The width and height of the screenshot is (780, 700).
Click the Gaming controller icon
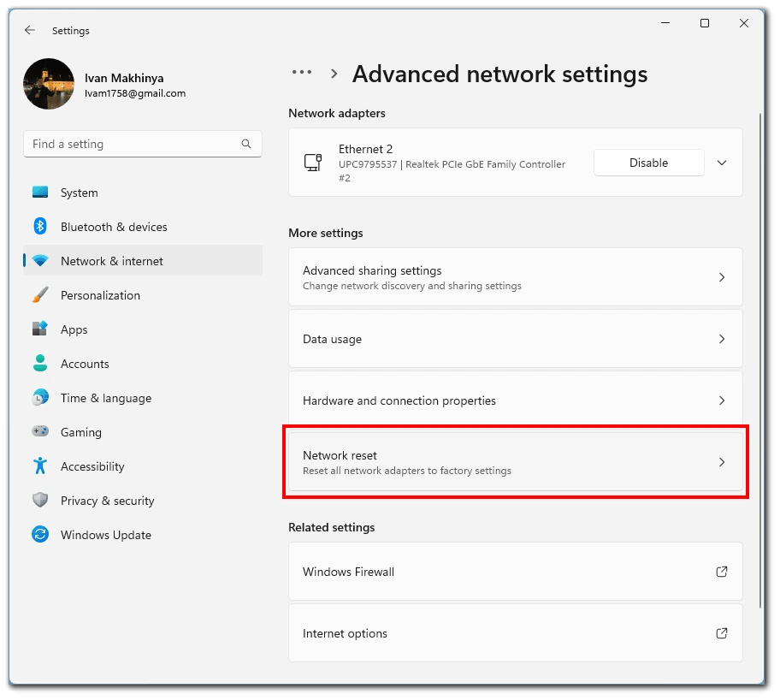40,432
